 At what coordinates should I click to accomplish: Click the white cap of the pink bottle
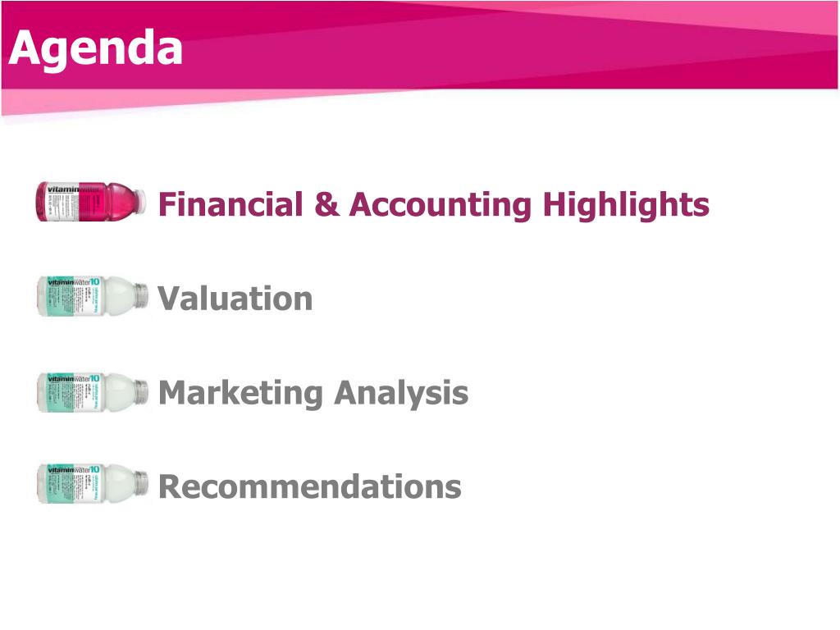click(x=140, y=202)
